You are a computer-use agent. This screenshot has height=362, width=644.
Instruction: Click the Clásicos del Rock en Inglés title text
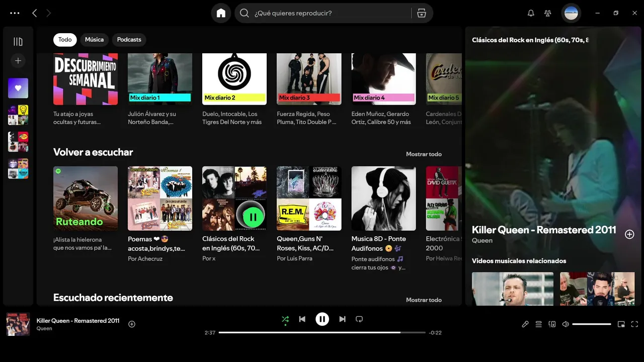[x=231, y=243]
